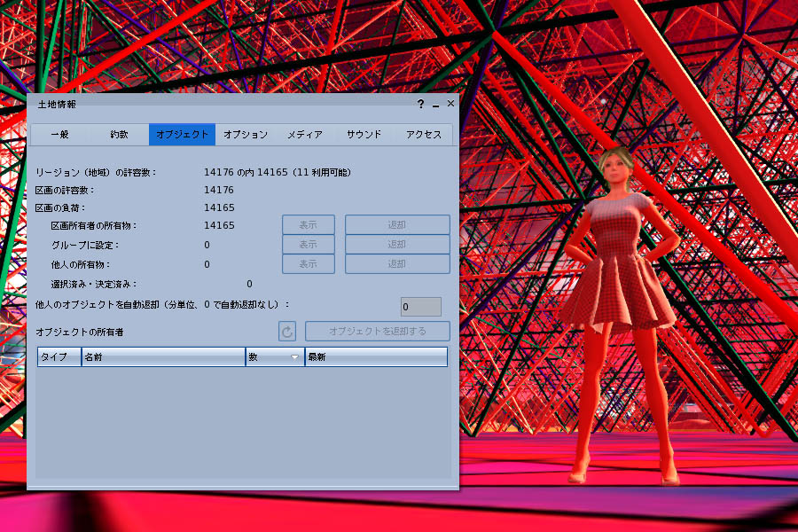
Task: Refresh the オブジェクトの所有者 list
Action: (287, 332)
